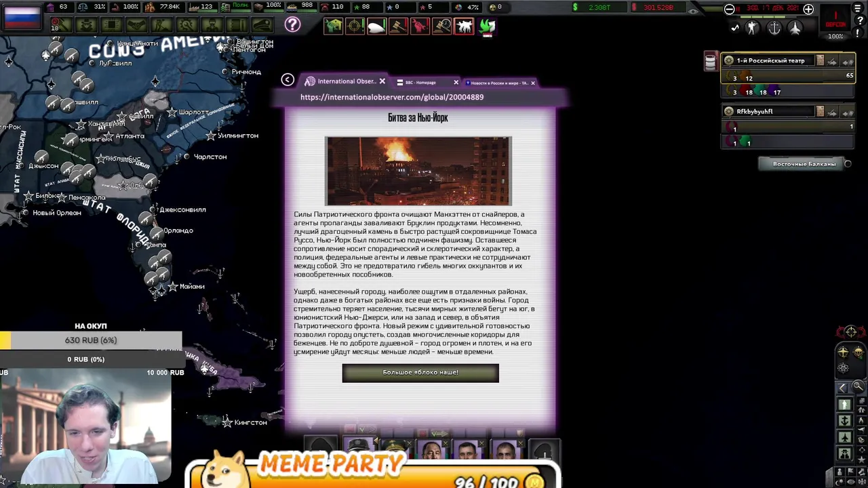Close the BBC Homepage tab
The width and height of the screenshot is (868, 488).
pos(456,83)
